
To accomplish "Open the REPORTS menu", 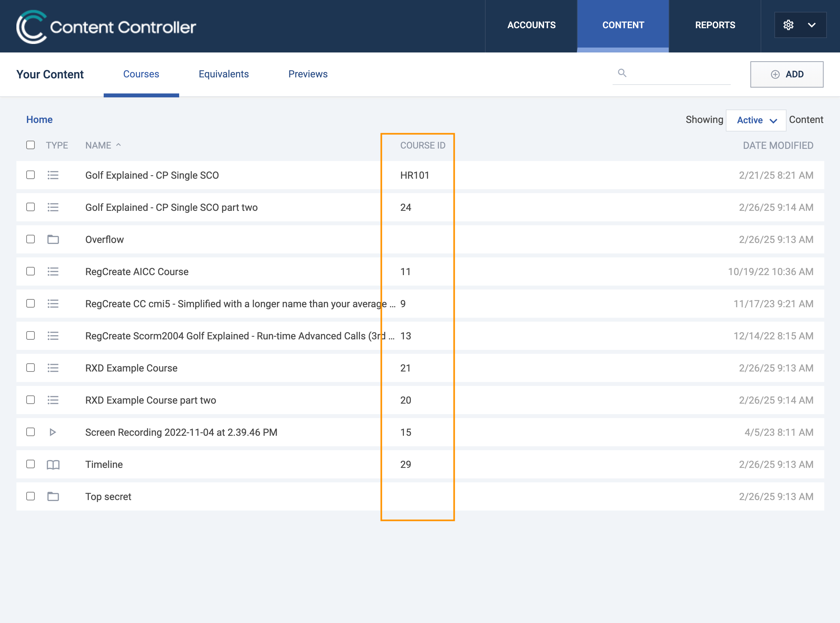I will tap(715, 25).
